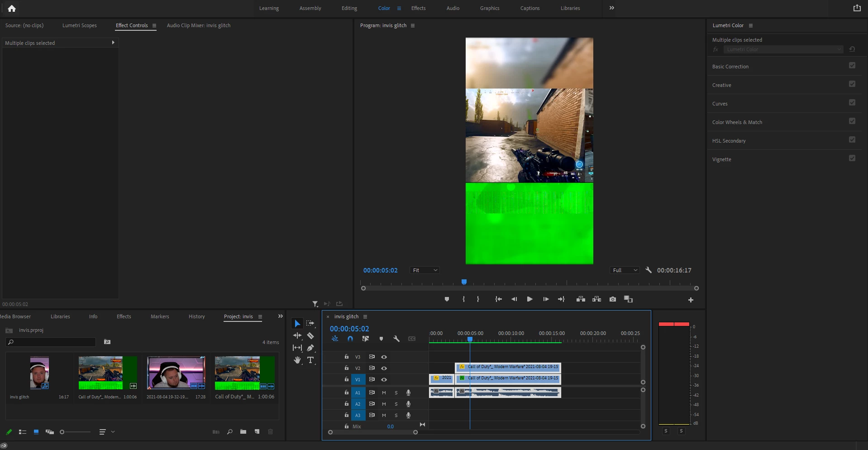
Task: Step forward one frame
Action: point(546,299)
